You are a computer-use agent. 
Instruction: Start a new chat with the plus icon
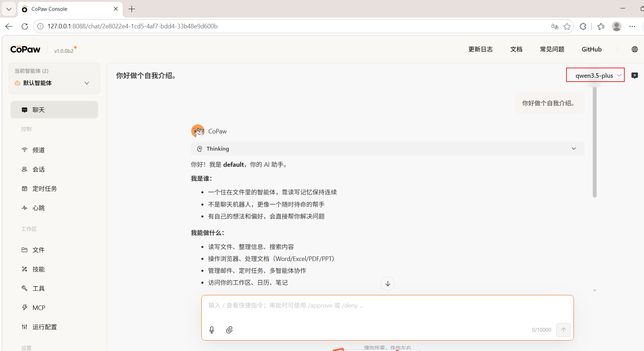635,75
